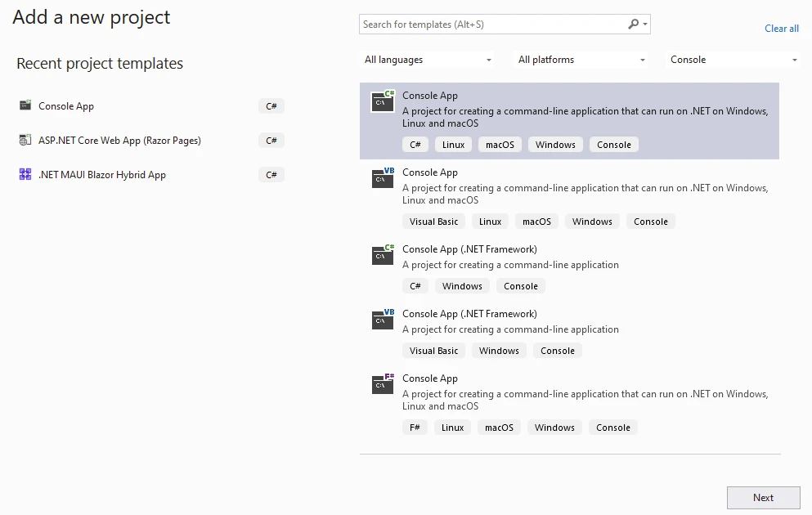Focus the Search for templates field

(x=491, y=25)
